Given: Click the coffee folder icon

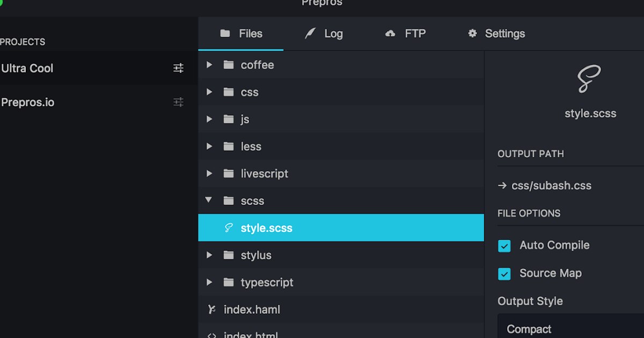Looking at the screenshot, I should coord(229,65).
